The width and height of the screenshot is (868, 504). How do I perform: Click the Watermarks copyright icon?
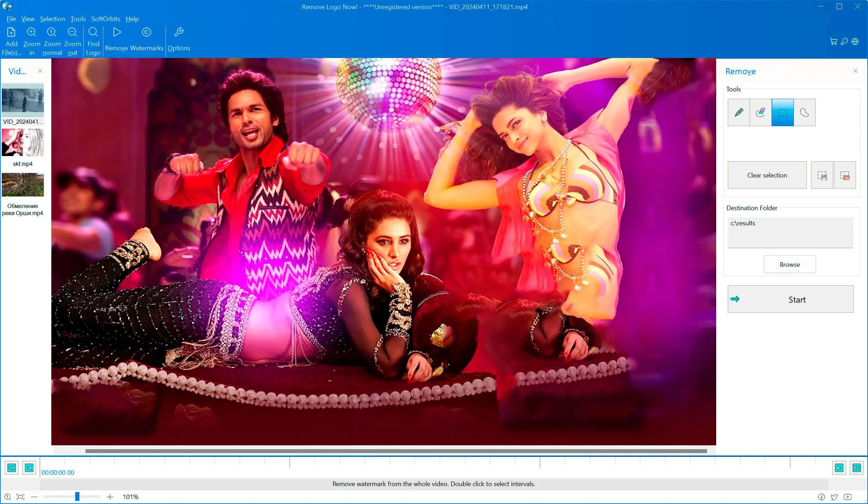[147, 32]
